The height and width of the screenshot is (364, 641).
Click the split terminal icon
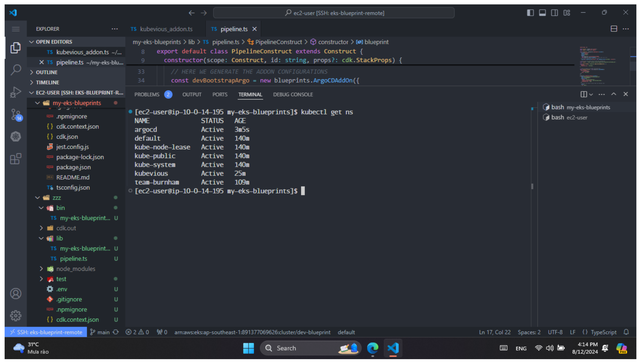[x=583, y=94]
